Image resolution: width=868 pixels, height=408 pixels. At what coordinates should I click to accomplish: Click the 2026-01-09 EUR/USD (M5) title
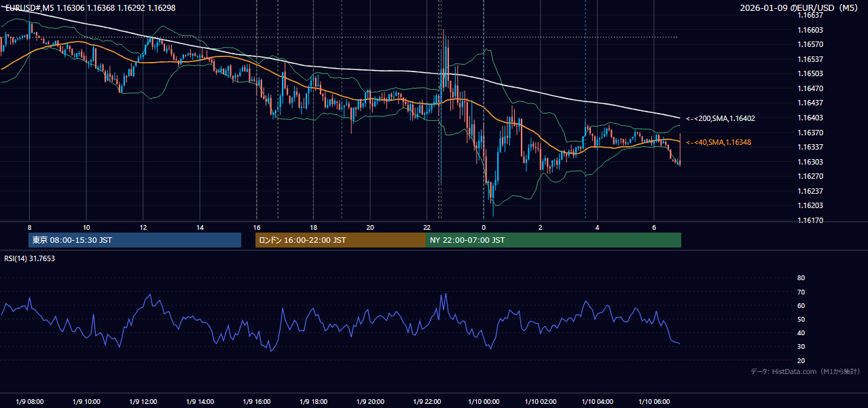pyautogui.click(x=800, y=8)
